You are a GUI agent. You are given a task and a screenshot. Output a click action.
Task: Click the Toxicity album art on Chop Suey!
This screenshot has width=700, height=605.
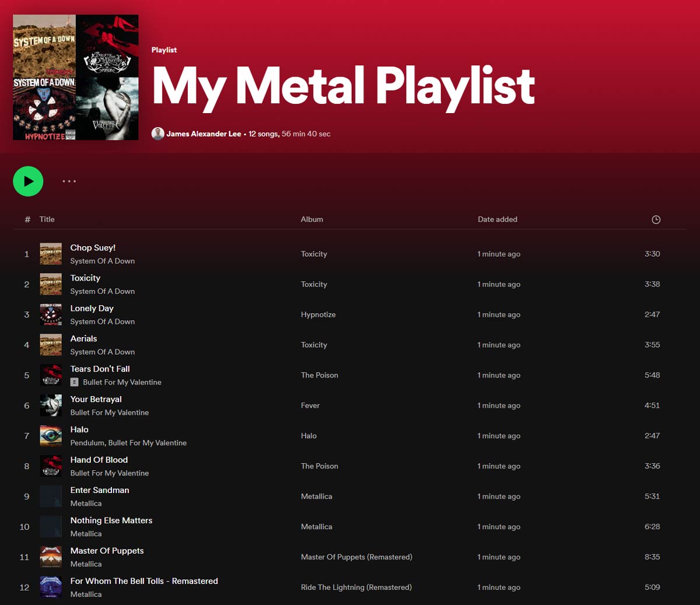[x=51, y=253]
